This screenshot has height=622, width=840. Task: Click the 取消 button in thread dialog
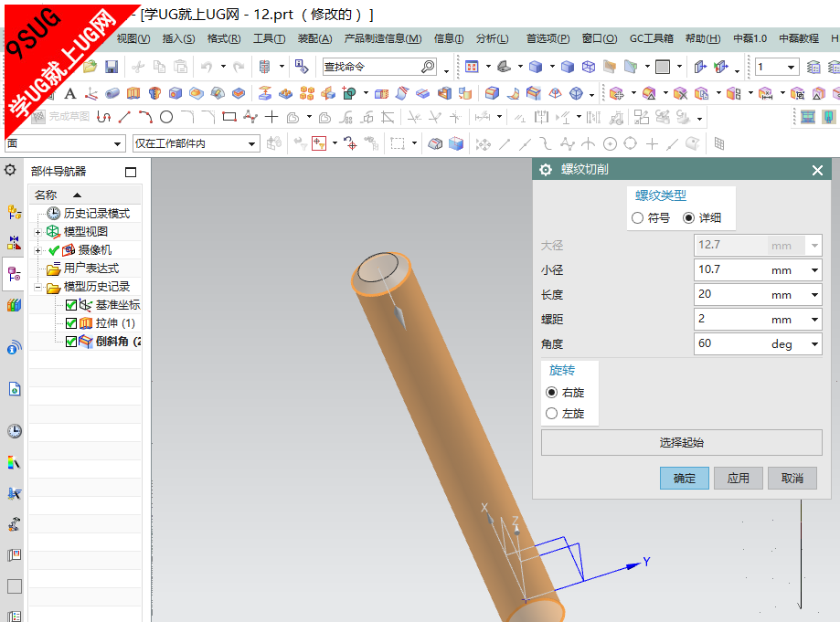(x=792, y=478)
